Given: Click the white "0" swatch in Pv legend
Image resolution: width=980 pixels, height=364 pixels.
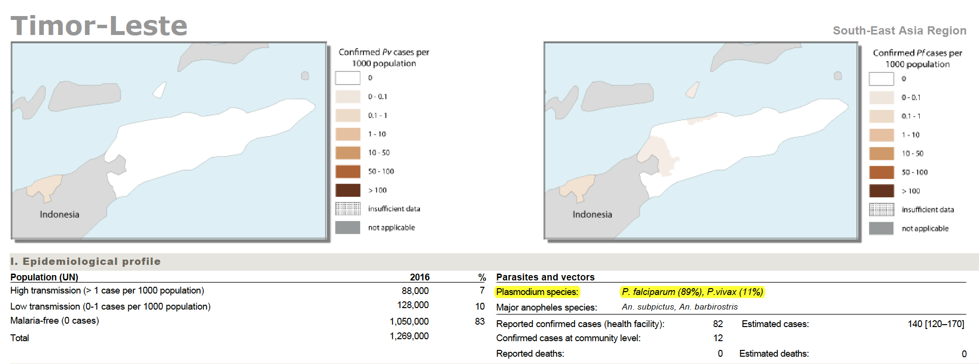Looking at the screenshot, I should (x=347, y=78).
